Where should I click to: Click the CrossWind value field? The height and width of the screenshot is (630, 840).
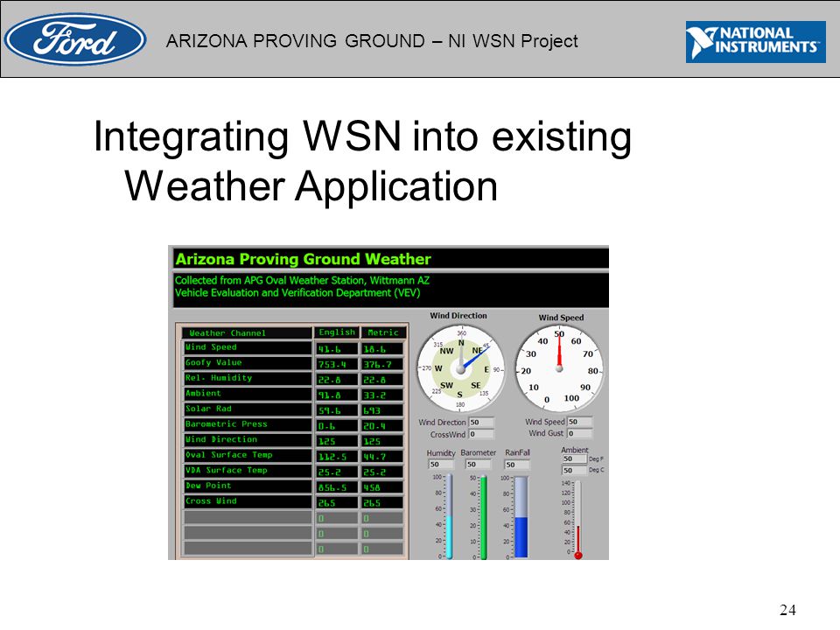(480, 434)
